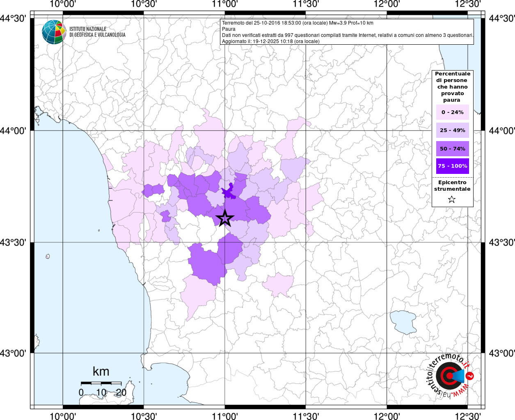Click the red target haisentitoilterremoto logo
This screenshot has height=420, width=515.
point(448,376)
